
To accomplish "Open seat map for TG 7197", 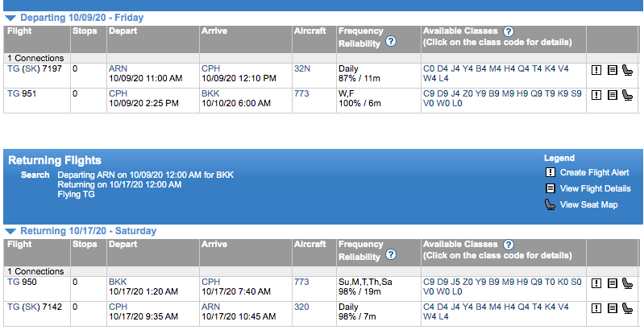I will 627,69.
